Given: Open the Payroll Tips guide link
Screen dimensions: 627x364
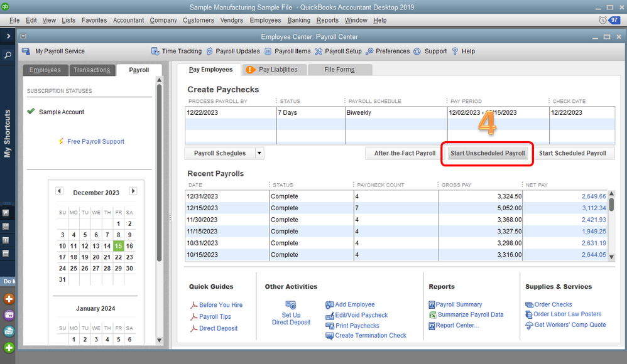Looking at the screenshot, I should tap(215, 316).
